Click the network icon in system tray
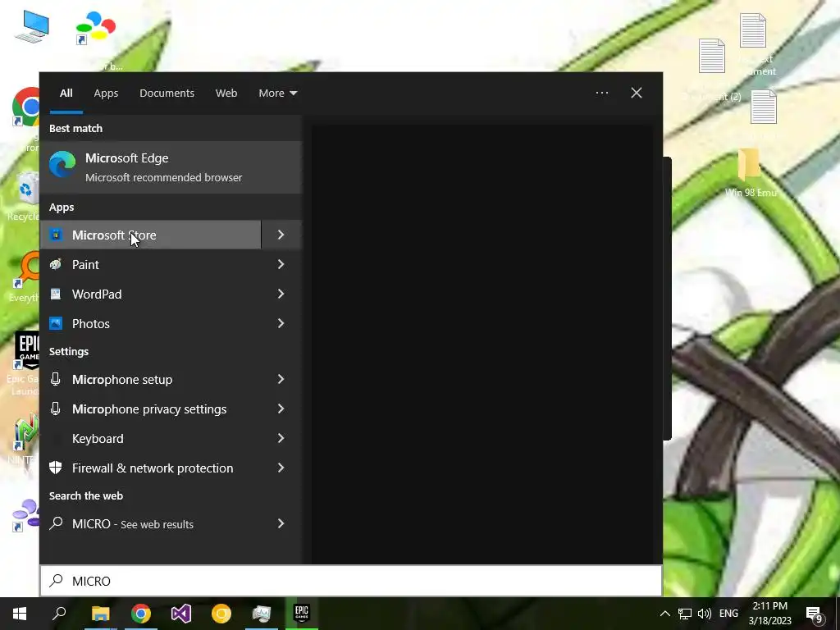 click(x=685, y=614)
